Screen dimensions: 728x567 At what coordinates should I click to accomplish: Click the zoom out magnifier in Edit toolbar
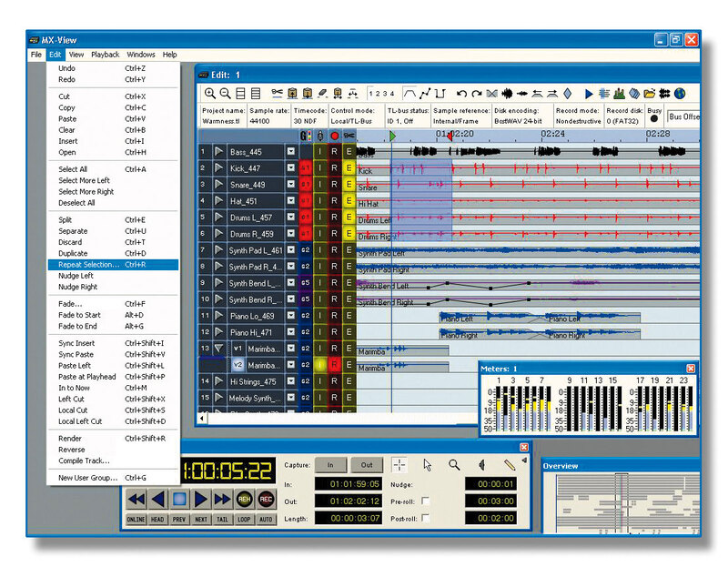225,94
